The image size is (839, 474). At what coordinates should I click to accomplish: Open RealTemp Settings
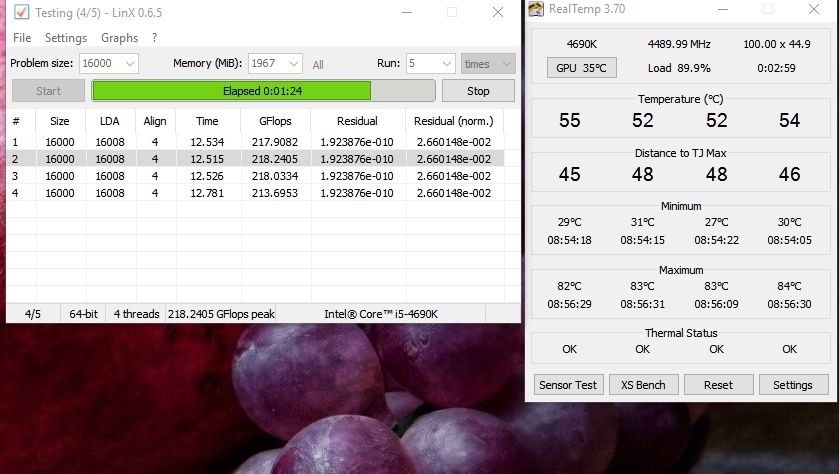click(x=792, y=385)
